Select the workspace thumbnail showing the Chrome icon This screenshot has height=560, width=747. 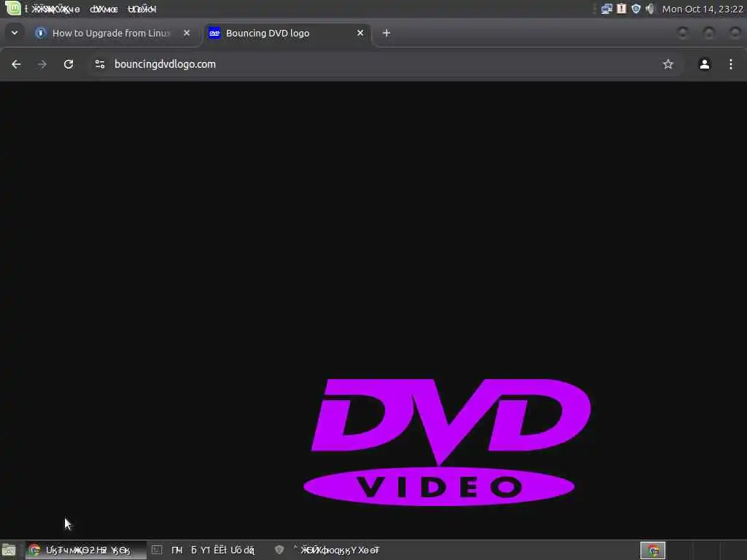pos(653,551)
